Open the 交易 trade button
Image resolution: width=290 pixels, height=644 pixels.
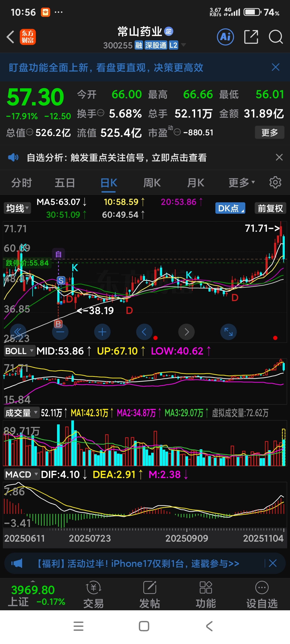pyautogui.click(x=93, y=594)
